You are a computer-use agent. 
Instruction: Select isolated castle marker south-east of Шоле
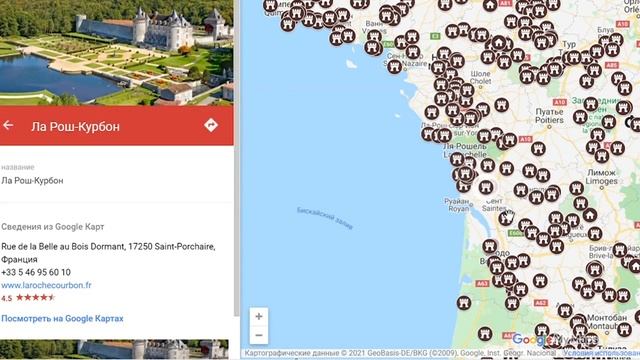(502, 105)
